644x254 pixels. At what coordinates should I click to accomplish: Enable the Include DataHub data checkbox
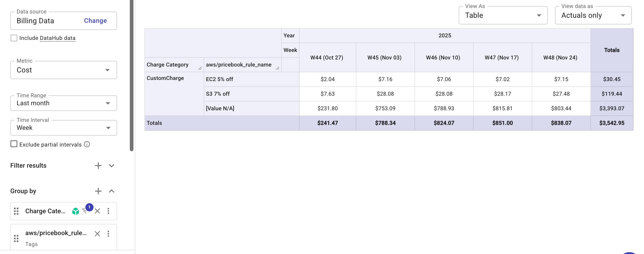[x=14, y=38]
